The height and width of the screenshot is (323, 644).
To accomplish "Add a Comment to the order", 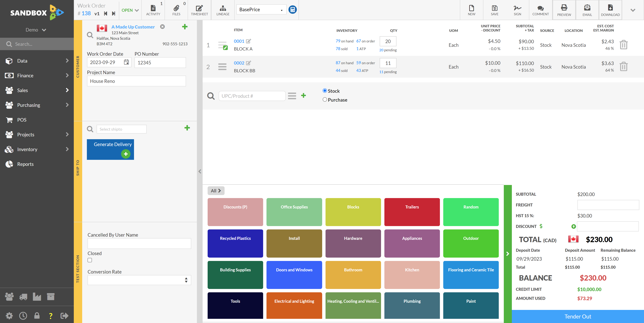I will (541, 10).
